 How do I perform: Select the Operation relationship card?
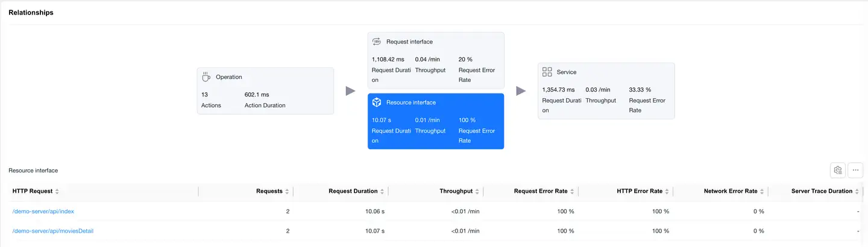click(x=265, y=91)
